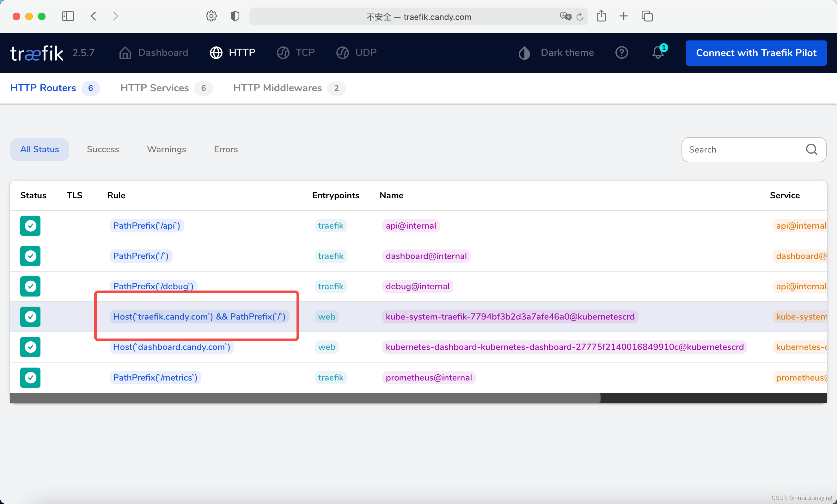The width and height of the screenshot is (837, 504).
Task: Click the Rule column header
Action: [x=116, y=195]
